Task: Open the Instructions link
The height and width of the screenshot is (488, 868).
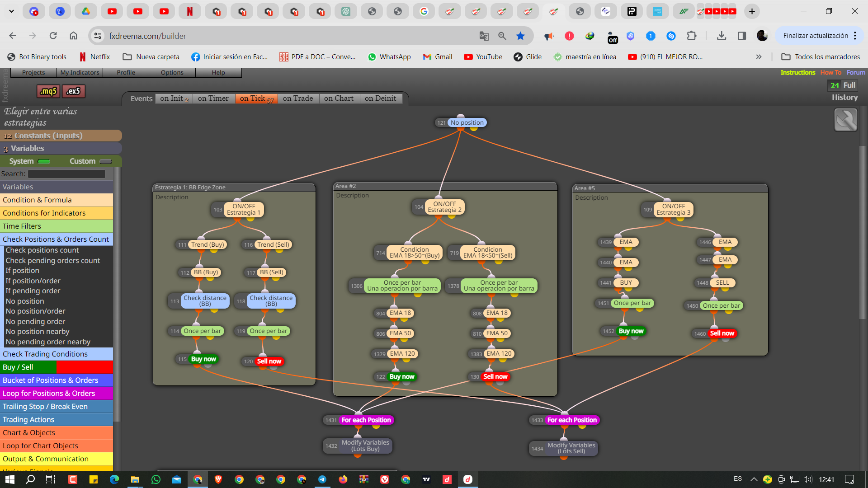Action: 797,72
